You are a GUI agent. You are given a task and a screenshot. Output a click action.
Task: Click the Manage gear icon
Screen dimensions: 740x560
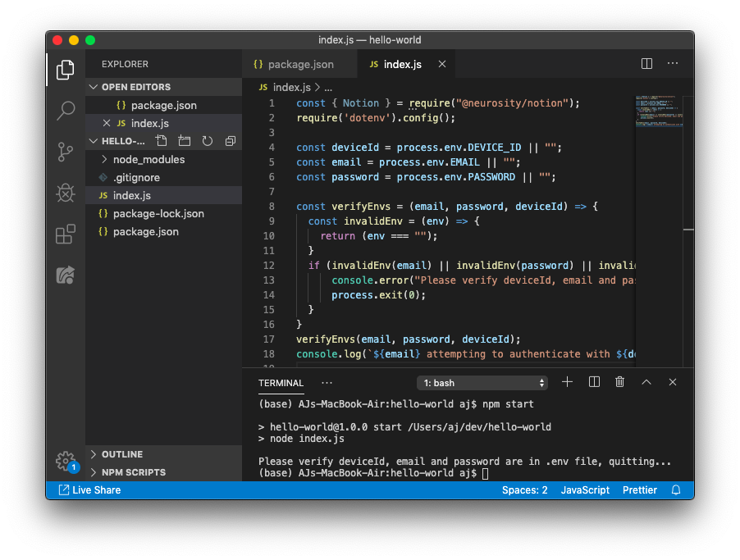tap(66, 461)
